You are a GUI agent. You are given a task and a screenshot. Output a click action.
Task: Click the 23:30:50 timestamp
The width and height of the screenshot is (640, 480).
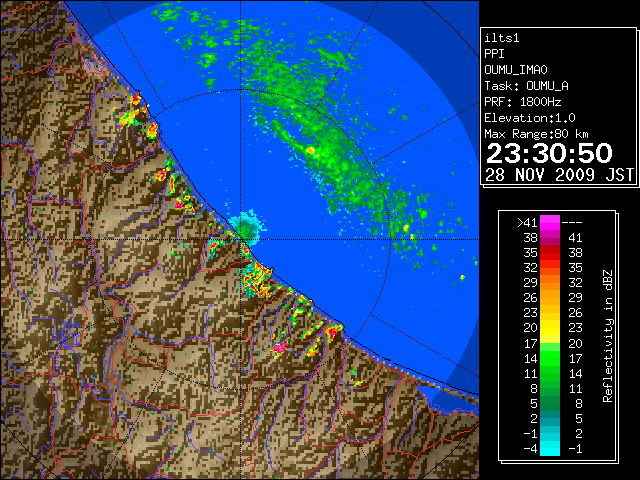[549, 153]
